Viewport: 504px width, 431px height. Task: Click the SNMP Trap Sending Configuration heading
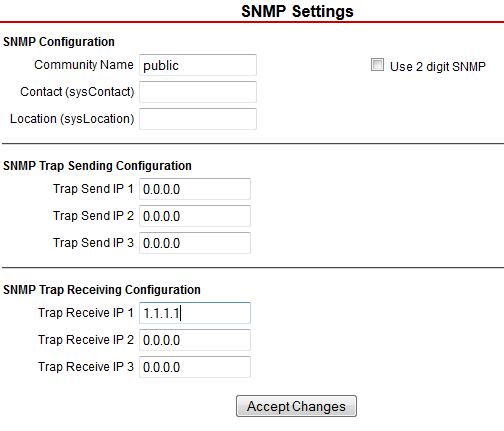tap(97, 166)
